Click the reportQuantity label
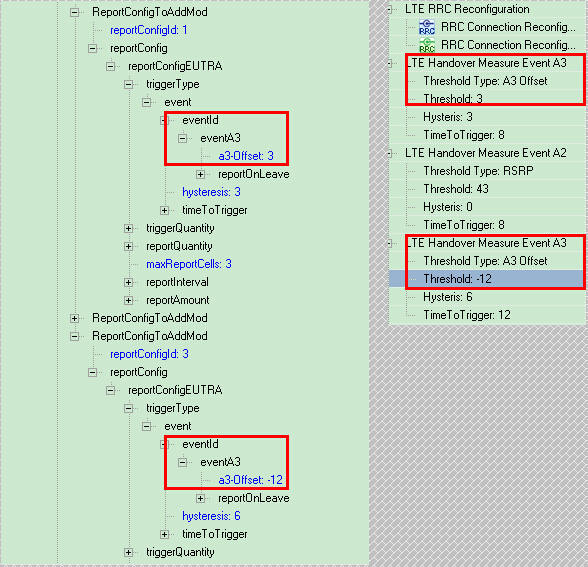This screenshot has height=567, width=588. [x=179, y=246]
